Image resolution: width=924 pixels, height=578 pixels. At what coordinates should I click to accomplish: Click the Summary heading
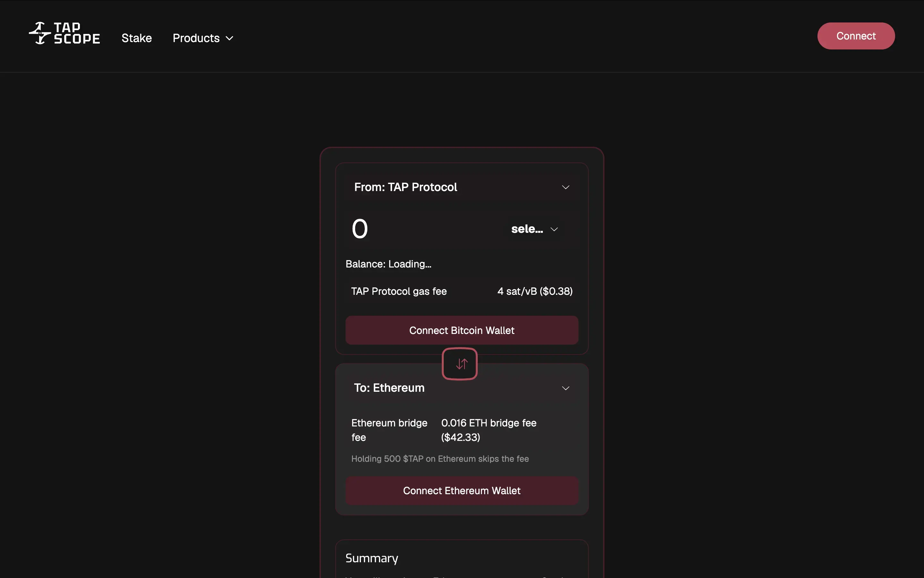click(372, 558)
